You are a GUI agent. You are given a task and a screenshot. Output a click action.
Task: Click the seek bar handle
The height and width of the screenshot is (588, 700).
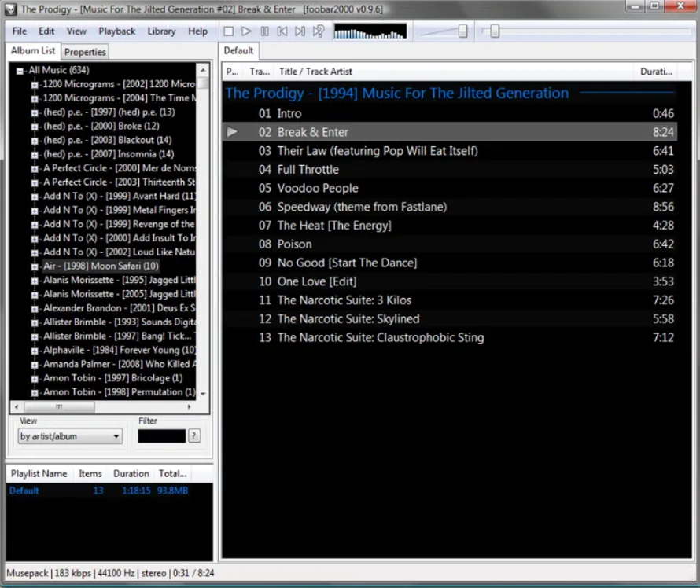point(494,31)
